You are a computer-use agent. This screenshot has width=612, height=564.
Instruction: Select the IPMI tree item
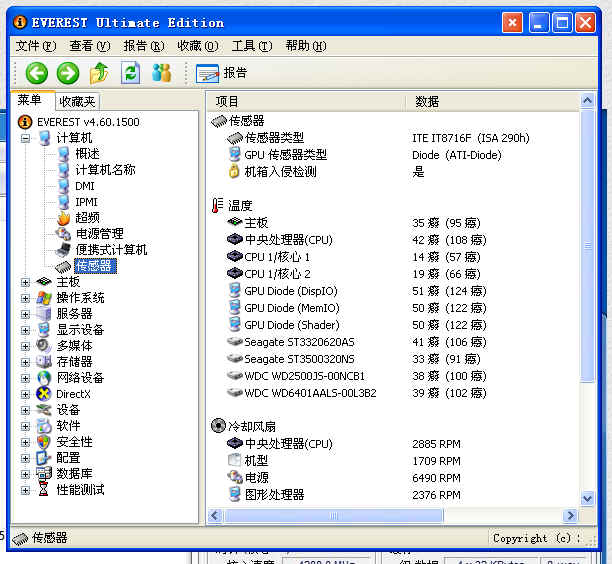coord(86,202)
